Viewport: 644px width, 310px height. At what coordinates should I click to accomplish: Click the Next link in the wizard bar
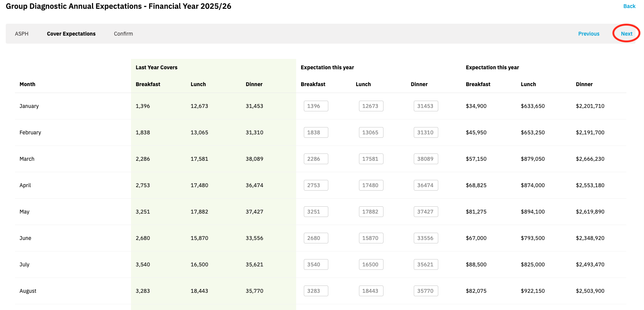point(626,34)
